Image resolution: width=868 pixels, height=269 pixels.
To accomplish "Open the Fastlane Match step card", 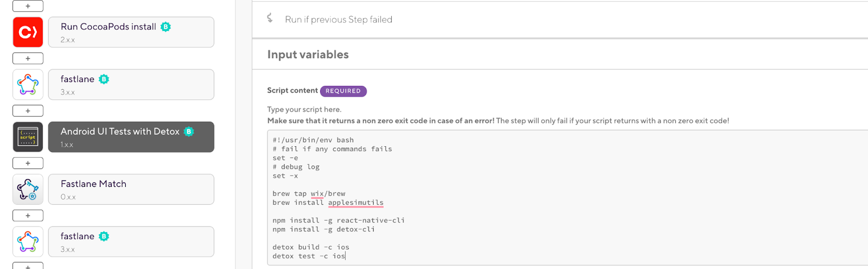I will (x=131, y=190).
